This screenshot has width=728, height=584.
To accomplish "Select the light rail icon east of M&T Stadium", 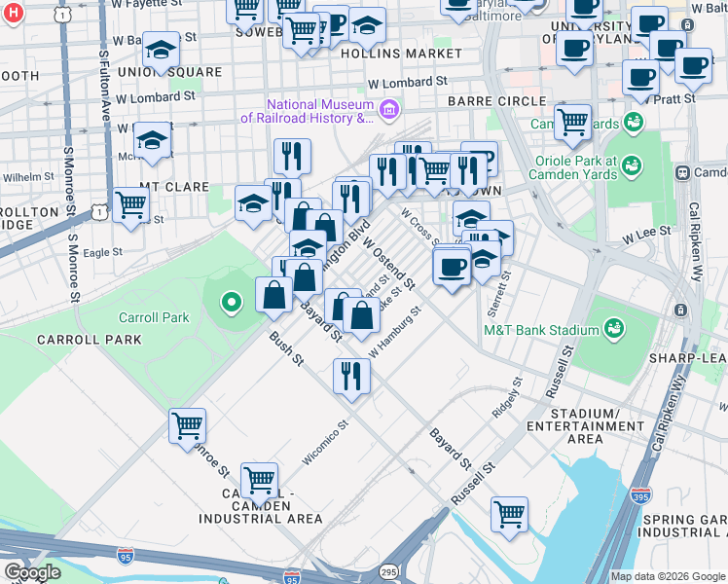I will (x=680, y=310).
